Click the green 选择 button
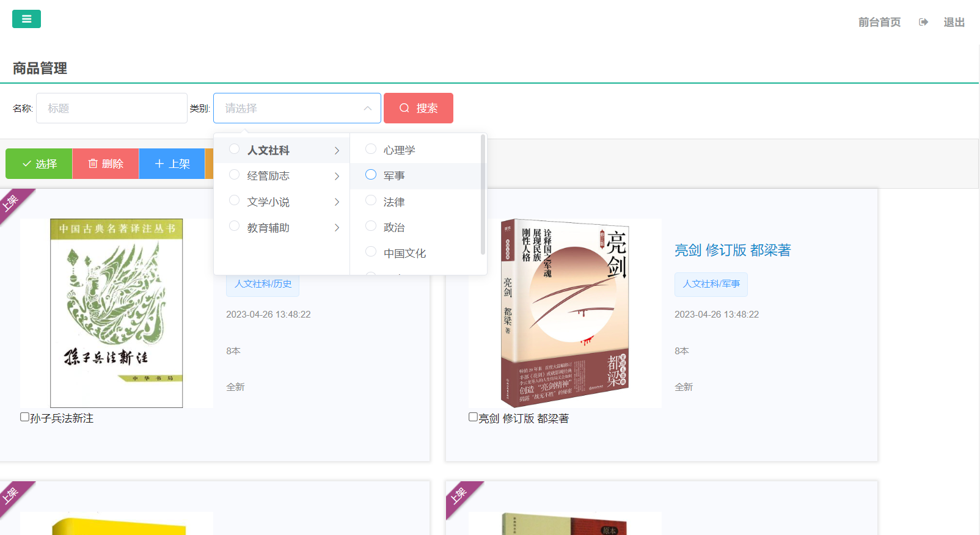This screenshot has width=980, height=535. click(x=39, y=164)
